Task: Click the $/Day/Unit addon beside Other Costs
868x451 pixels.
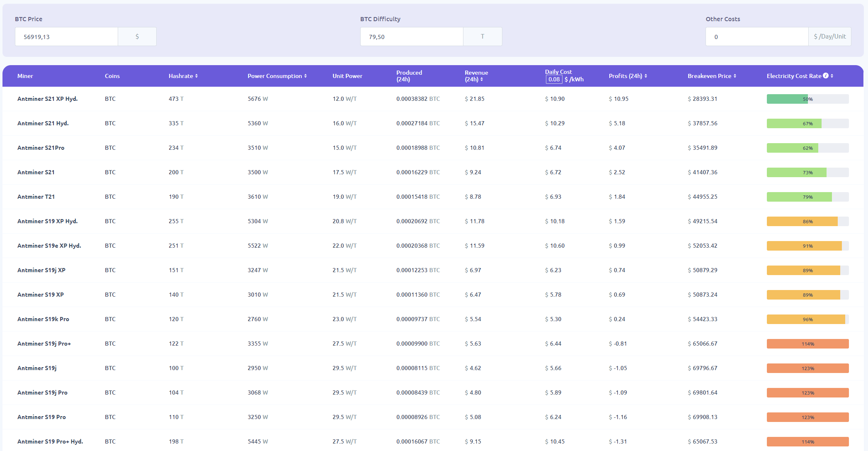Action: [830, 37]
